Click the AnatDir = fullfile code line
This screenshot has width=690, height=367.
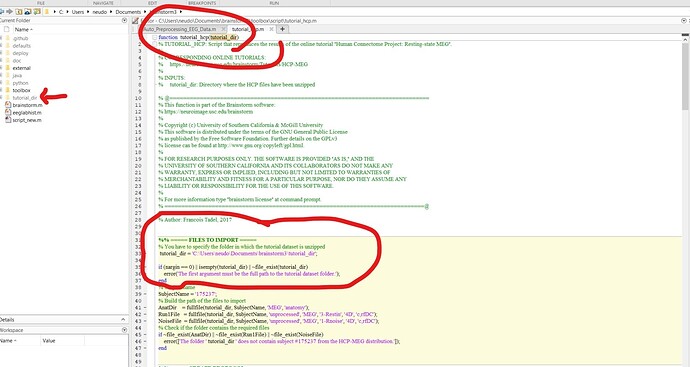234,308
